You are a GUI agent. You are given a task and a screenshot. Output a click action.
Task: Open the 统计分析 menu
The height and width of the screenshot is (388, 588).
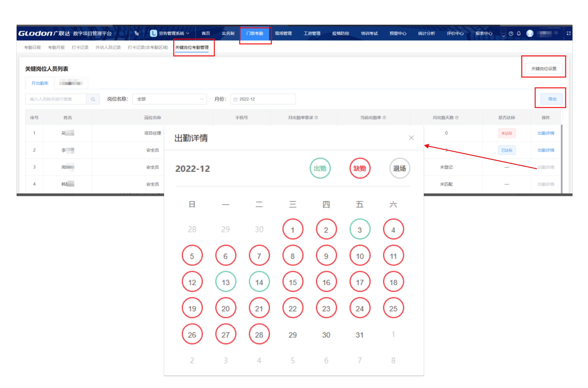[426, 33]
